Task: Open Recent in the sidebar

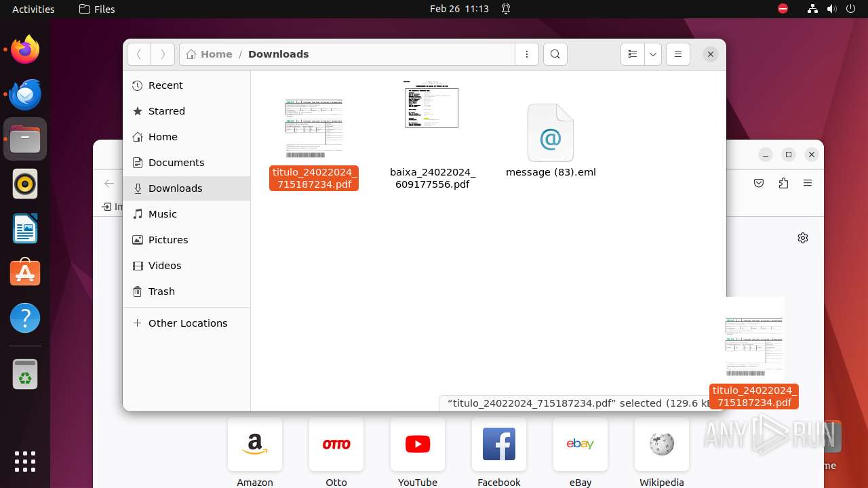Action: point(186,85)
